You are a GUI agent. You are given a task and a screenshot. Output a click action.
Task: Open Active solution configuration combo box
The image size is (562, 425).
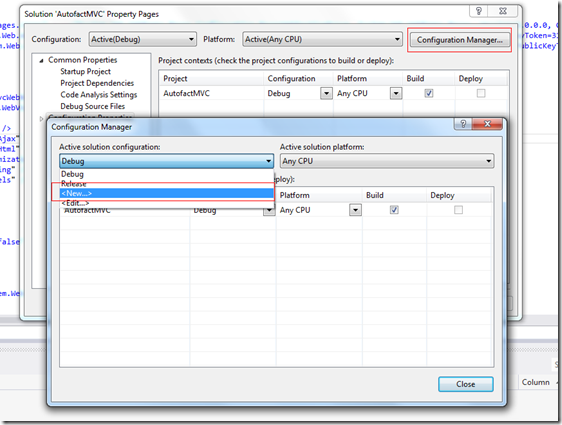click(167, 161)
